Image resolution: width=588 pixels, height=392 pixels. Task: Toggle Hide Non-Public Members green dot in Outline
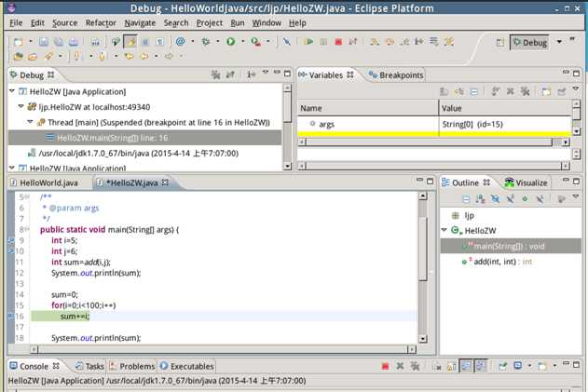(525, 198)
